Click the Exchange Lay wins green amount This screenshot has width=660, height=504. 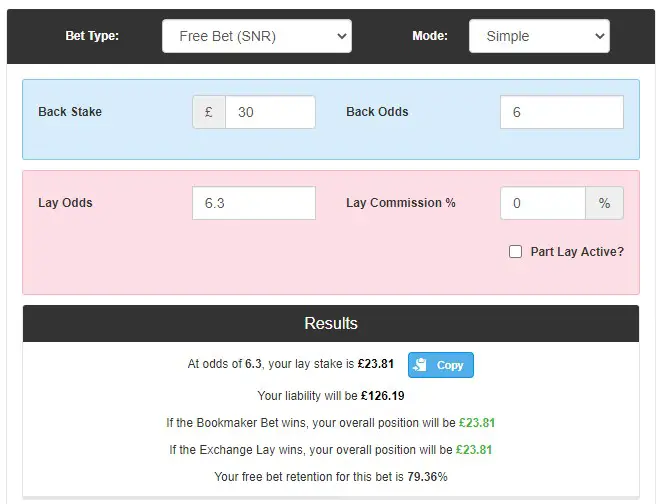(474, 450)
